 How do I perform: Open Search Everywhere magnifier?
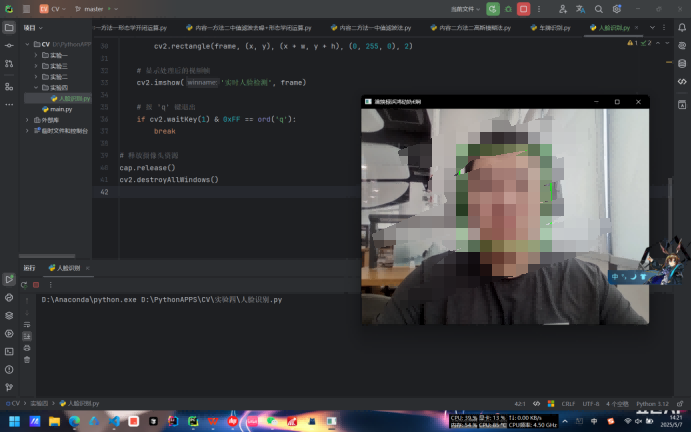tap(598, 9)
